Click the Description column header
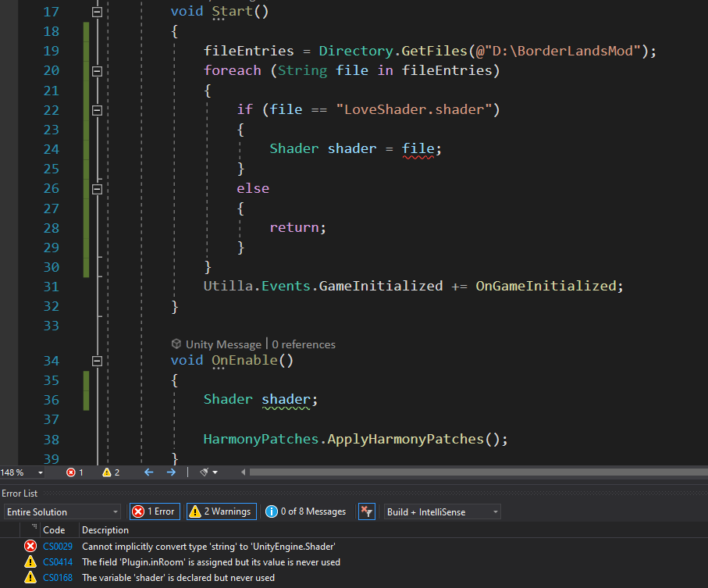 [105, 530]
